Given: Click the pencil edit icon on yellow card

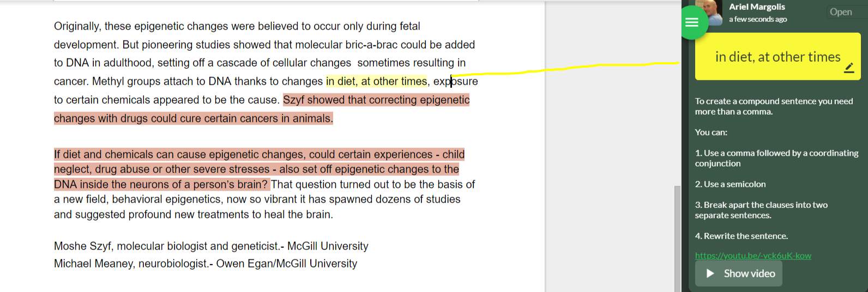Looking at the screenshot, I should [849, 68].
